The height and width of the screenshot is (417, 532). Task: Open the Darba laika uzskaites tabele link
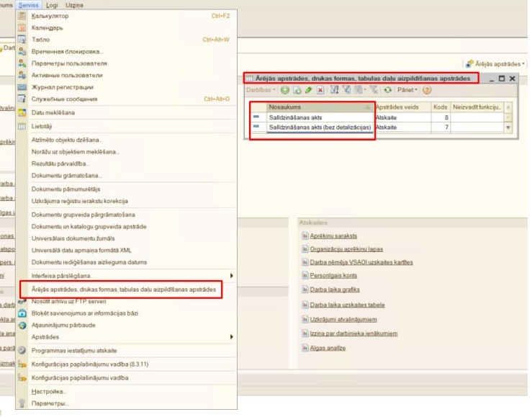point(347,305)
